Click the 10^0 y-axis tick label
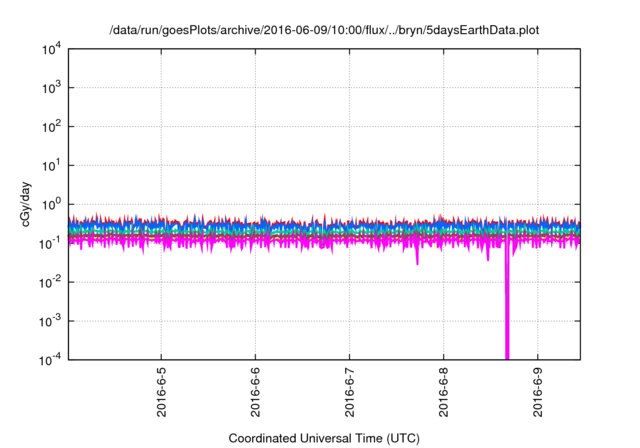This screenshot has width=640, height=448. pos(51,204)
